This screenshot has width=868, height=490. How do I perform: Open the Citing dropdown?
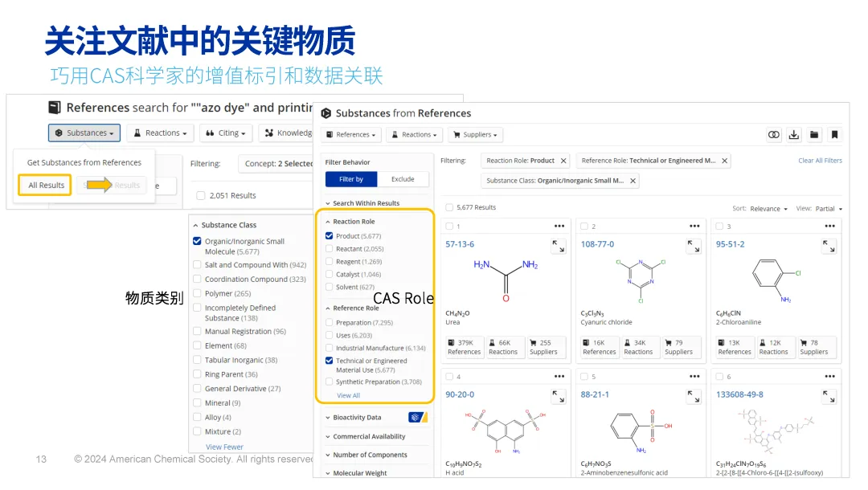point(225,133)
